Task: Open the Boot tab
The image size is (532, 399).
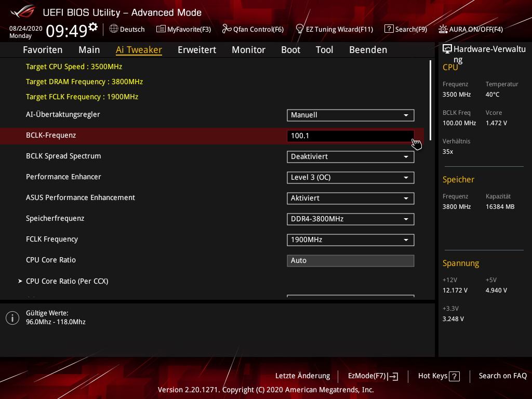Action: [291, 50]
